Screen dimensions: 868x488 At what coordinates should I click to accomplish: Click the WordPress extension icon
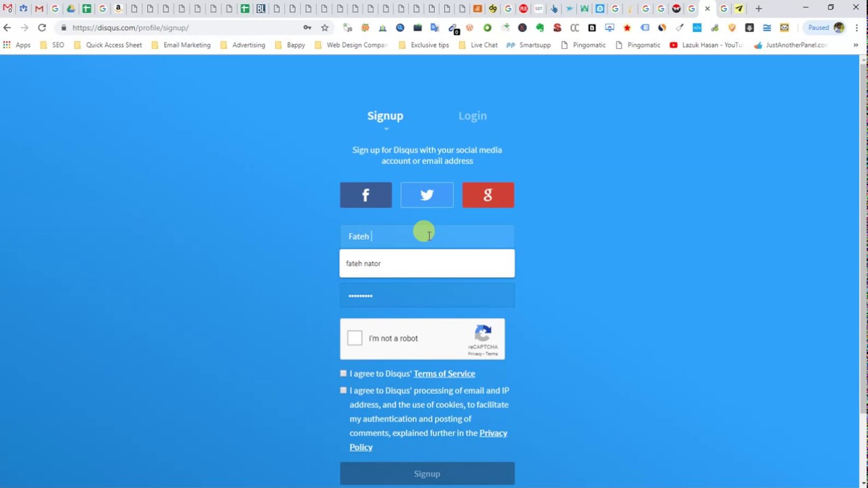click(470, 28)
